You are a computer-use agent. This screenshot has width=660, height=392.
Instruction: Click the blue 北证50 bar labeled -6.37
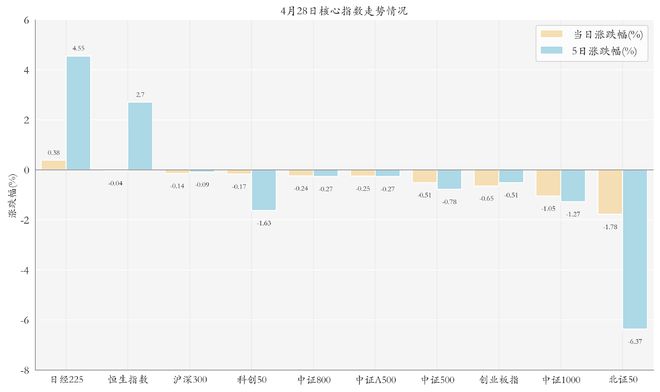coord(635,249)
